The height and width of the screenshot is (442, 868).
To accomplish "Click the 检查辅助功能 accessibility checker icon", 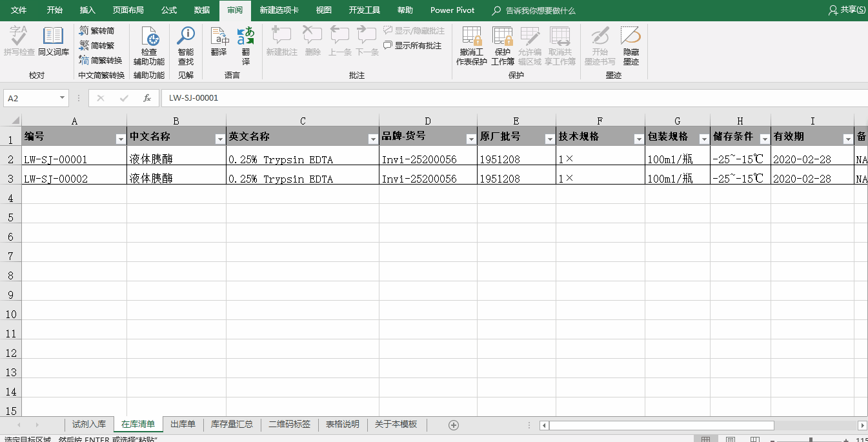I will pos(149,45).
